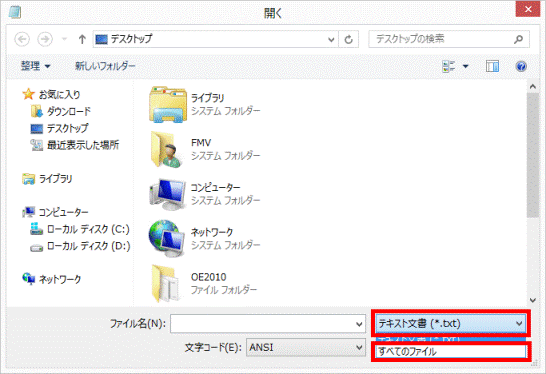The image size is (546, 374).
Task: Open the recent locations dropdown arrow
Action: click(x=64, y=39)
